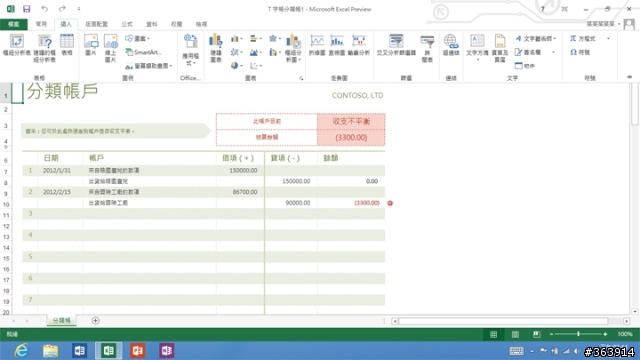Click the Undo arrow in quick access toolbar
Image resolution: width=640 pixels, height=360 pixels.
(x=44, y=9)
